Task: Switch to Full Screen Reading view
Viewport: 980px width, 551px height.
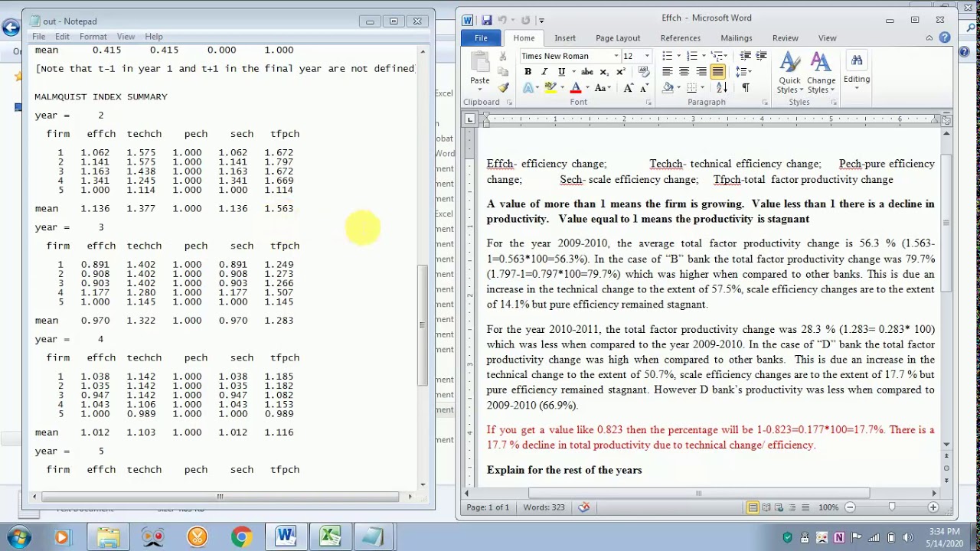Action: (x=766, y=507)
